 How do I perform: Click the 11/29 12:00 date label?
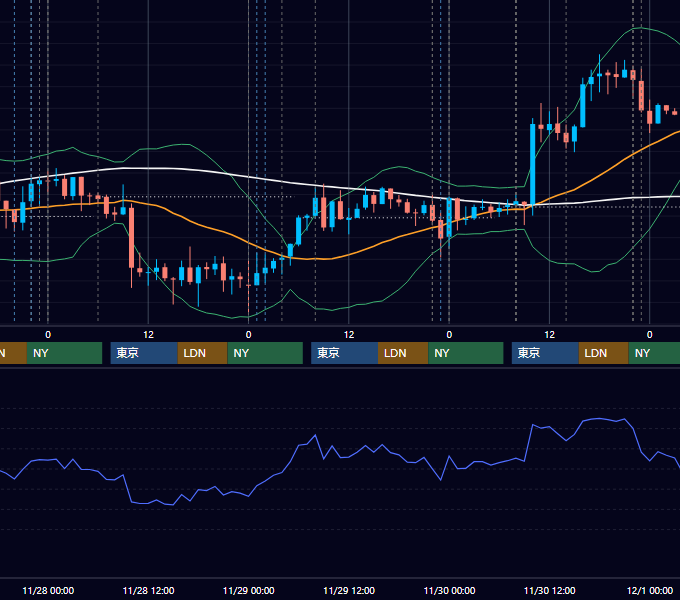coord(349,590)
